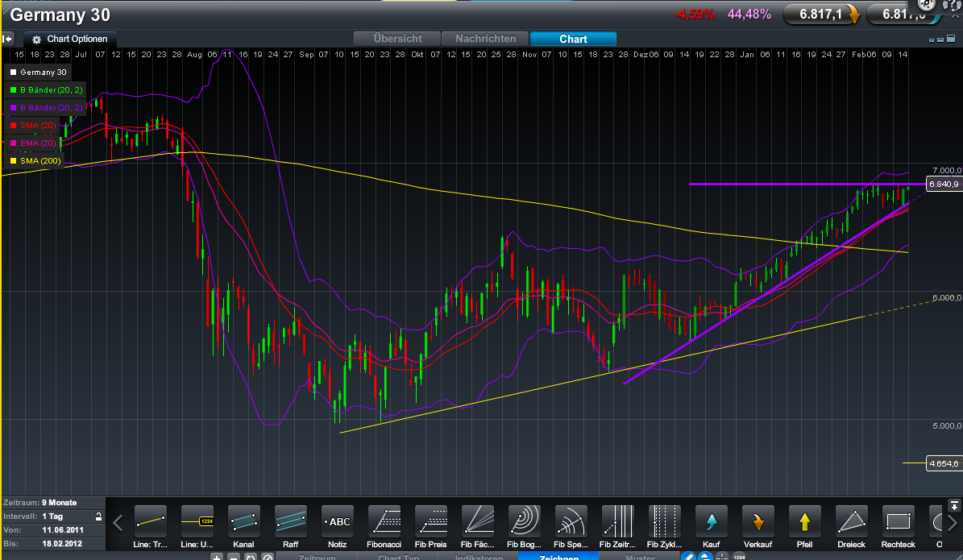Collapse the side panel with arrow button
963x560 pixels.
click(x=8, y=39)
